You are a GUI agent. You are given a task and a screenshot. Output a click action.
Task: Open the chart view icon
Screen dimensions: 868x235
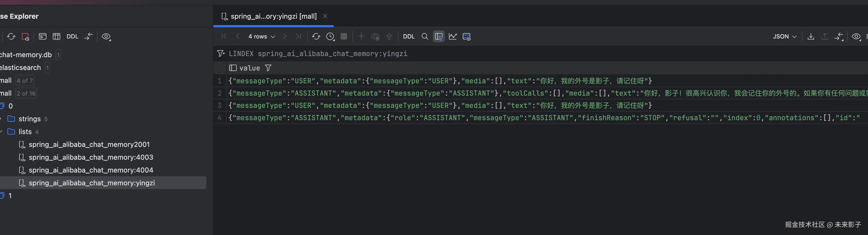pos(453,37)
